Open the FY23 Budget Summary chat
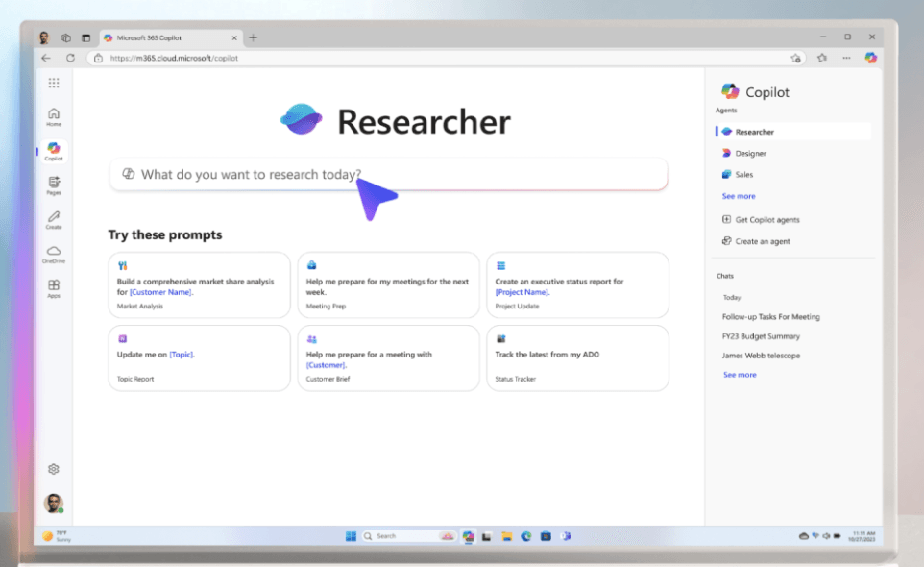Screen dimensions: 924x567 coord(761,336)
